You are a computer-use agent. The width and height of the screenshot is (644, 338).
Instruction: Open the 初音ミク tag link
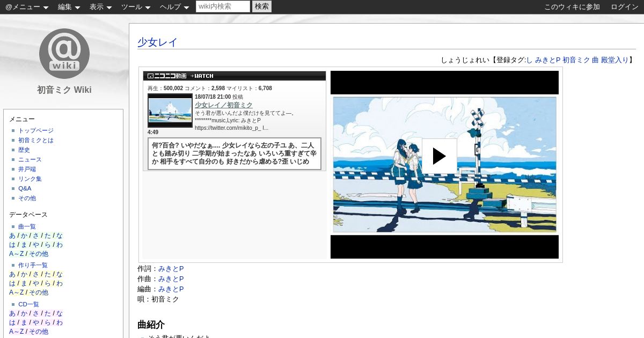(576, 60)
